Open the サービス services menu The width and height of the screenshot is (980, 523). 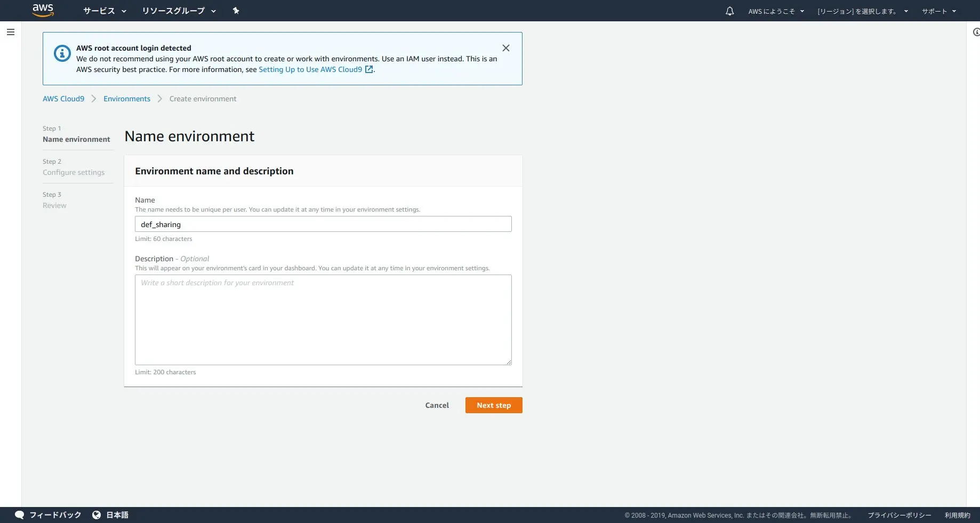point(105,11)
